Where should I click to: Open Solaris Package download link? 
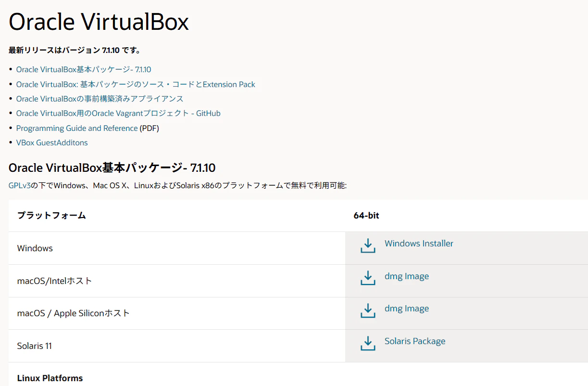415,341
